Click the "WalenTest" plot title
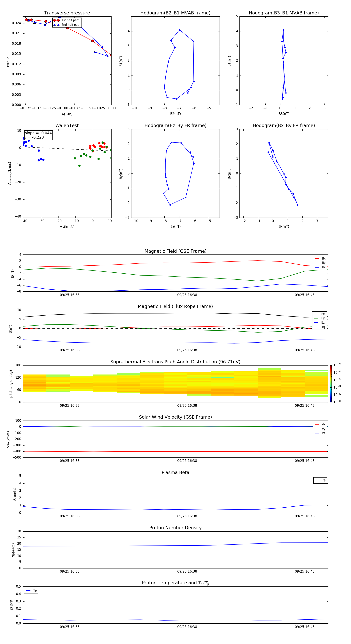Screen dimensions: 351x644 67,125
